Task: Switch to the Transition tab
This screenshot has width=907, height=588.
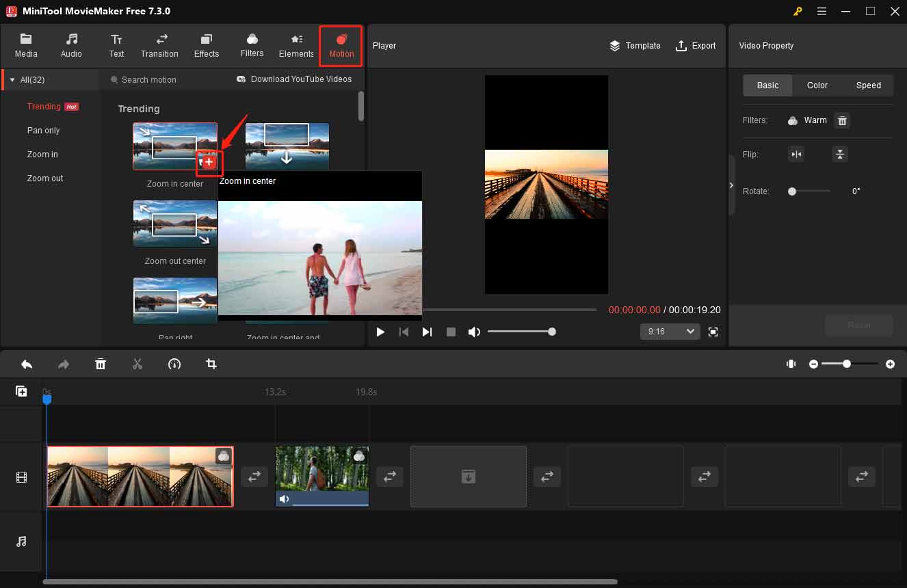Action: pos(159,45)
